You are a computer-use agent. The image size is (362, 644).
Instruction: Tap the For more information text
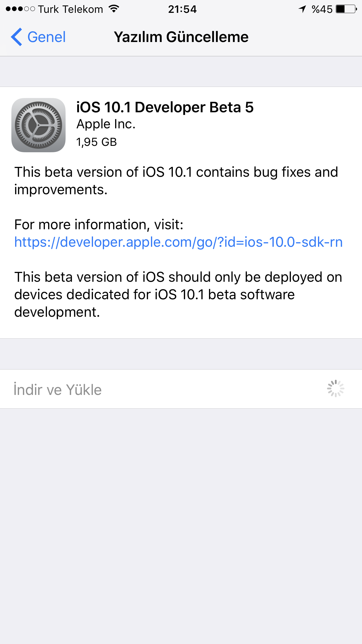pos(99,225)
